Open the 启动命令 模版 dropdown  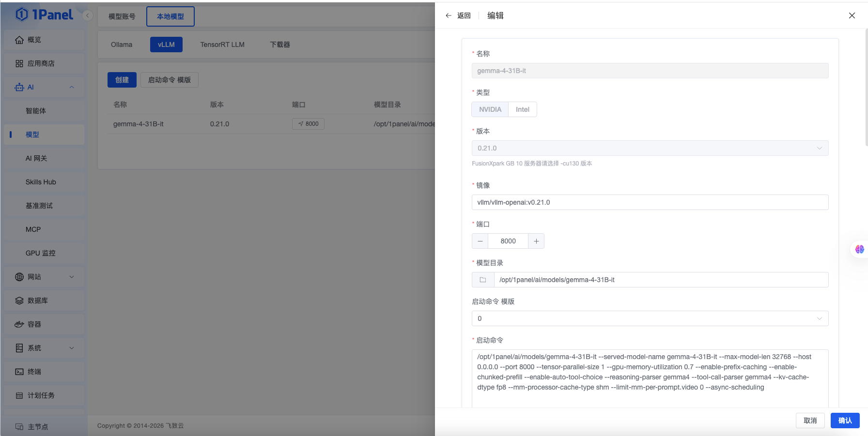[650, 318]
